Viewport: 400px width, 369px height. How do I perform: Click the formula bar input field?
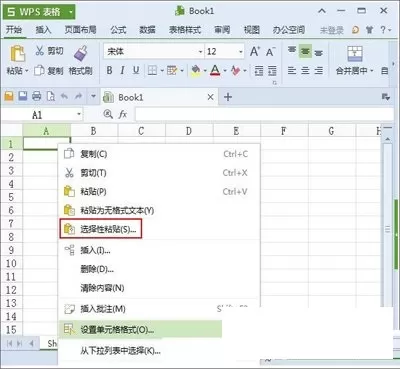[x=264, y=114]
